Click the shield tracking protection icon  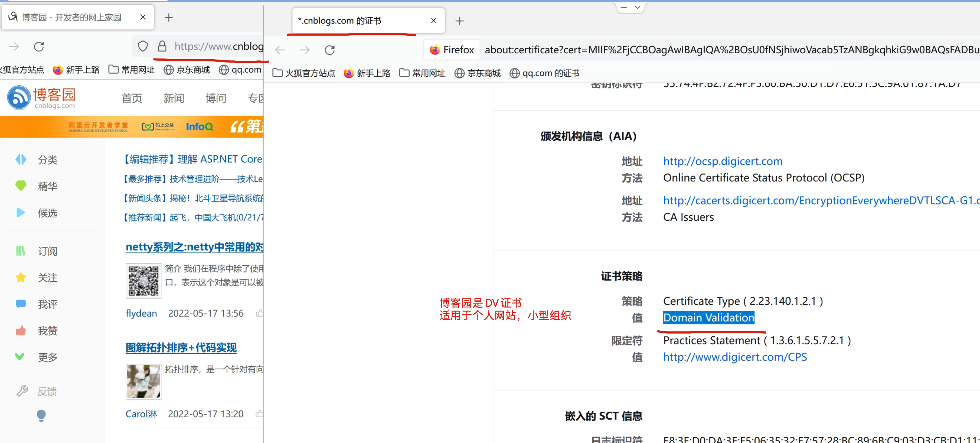tap(143, 46)
